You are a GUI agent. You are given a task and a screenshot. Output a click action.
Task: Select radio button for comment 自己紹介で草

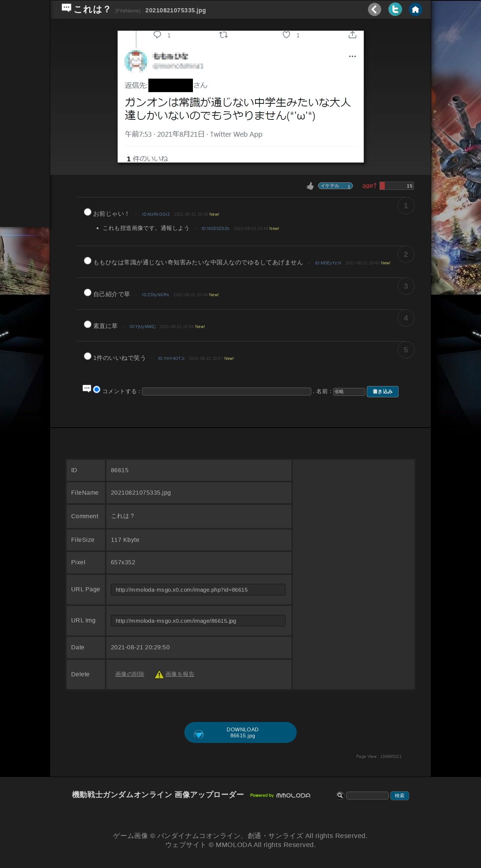[x=88, y=292]
